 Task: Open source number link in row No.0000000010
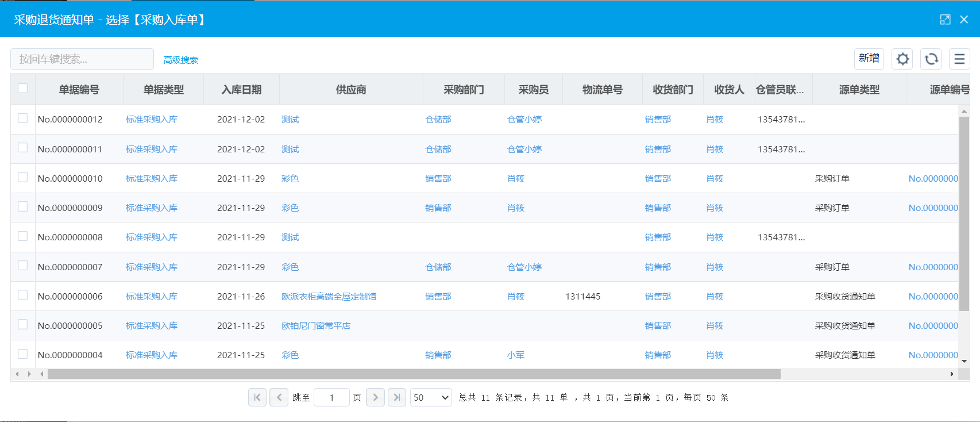[933, 179]
